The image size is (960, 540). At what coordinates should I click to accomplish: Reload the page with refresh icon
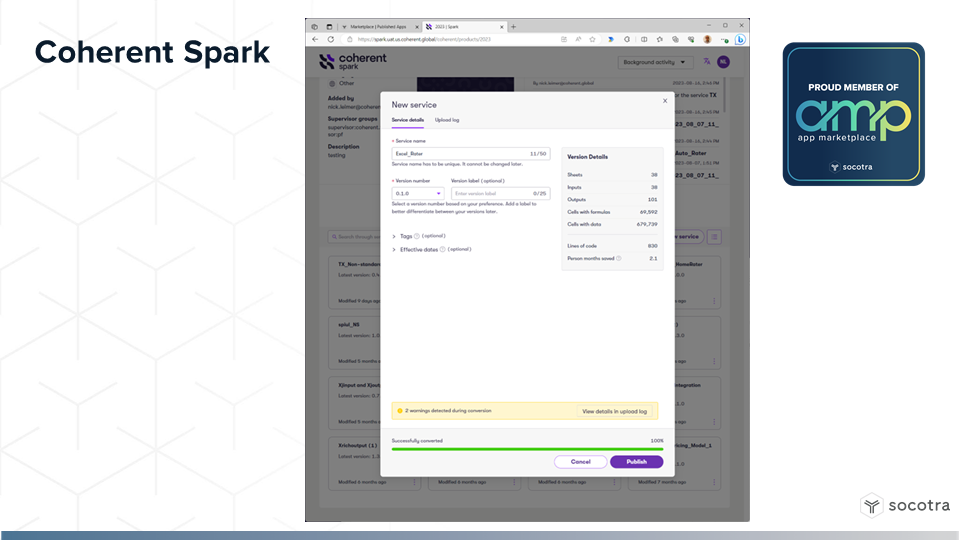point(331,39)
